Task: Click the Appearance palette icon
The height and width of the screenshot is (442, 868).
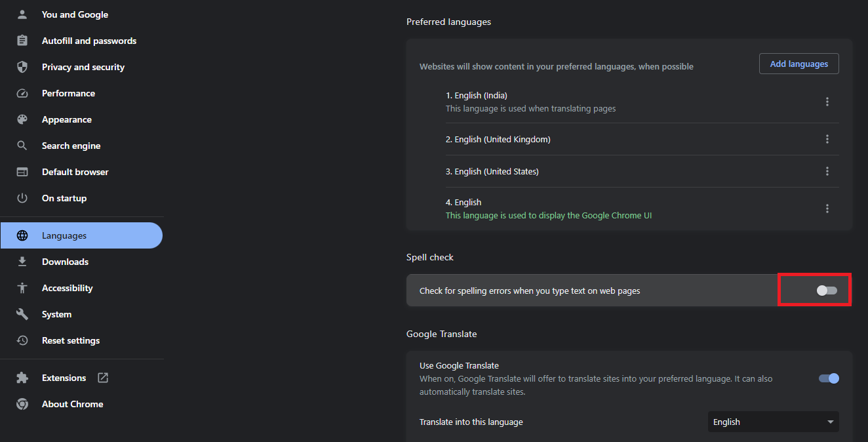Action: pyautogui.click(x=22, y=119)
